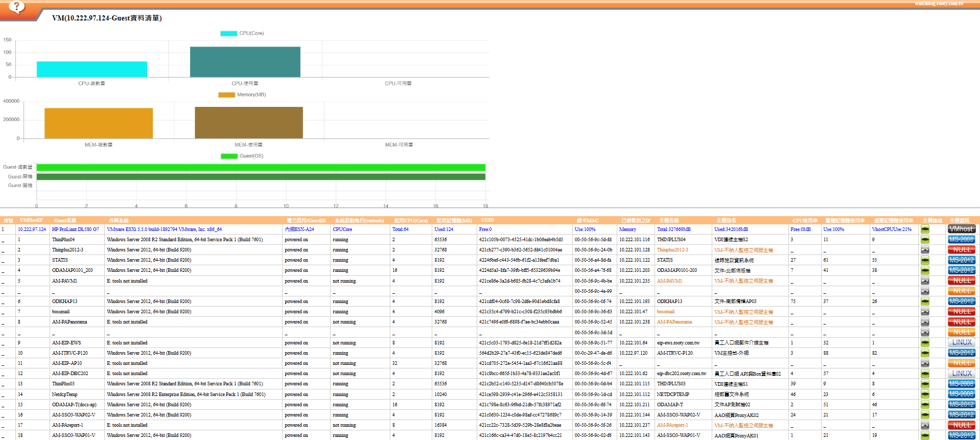Viewport: 980px width, 440px height.
Task: Toggle the CPU(Core) chart legend
Action: (242, 33)
